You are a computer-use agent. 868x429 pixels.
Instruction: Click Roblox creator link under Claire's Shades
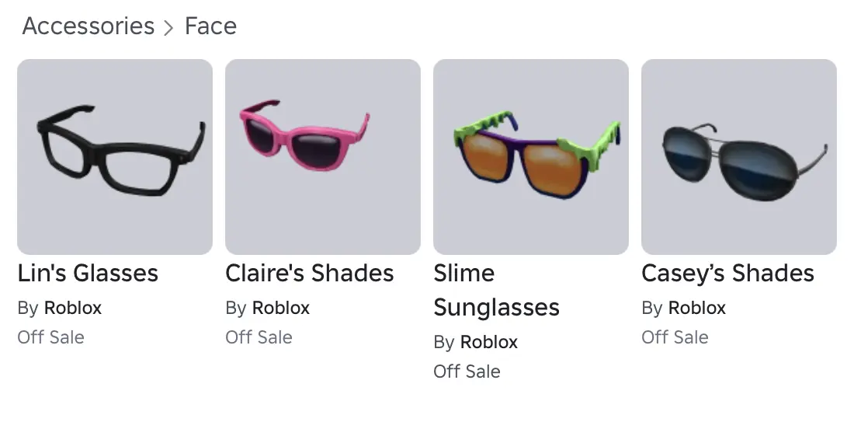(281, 308)
